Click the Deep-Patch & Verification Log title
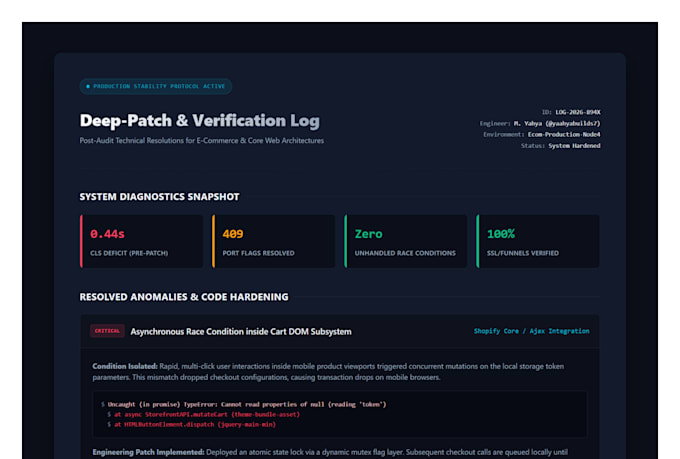 [x=199, y=121]
